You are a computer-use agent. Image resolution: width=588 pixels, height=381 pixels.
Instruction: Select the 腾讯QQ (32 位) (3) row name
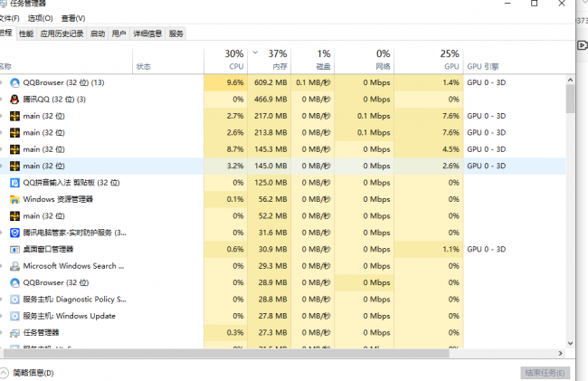pyautogui.click(x=54, y=100)
